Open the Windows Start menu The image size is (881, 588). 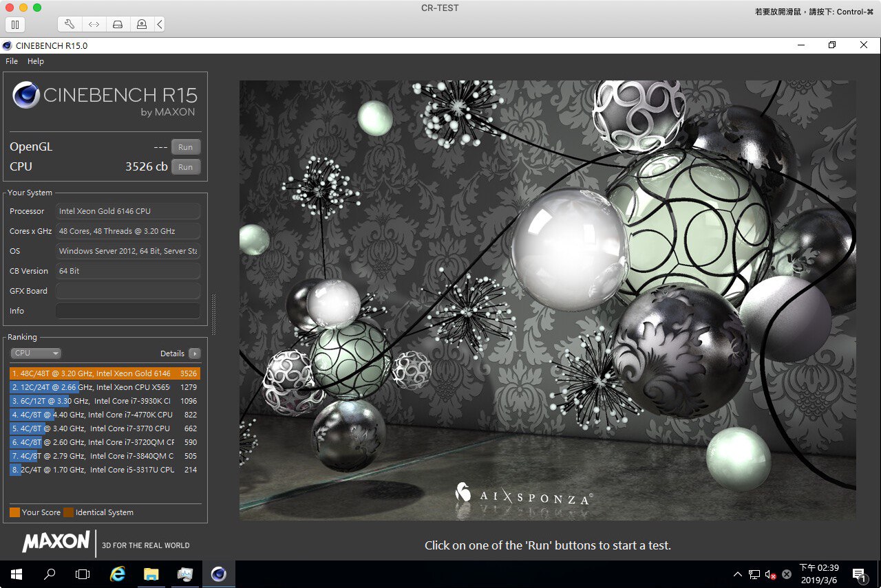tap(16, 574)
